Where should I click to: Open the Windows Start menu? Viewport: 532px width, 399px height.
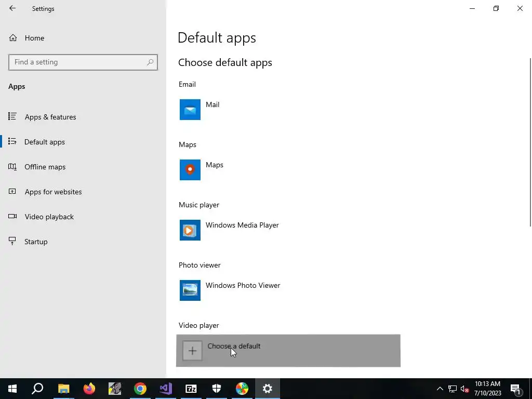click(12, 389)
